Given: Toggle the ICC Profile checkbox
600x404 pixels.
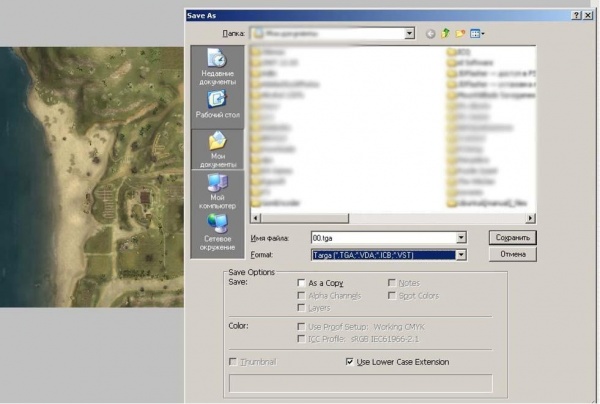Looking at the screenshot, I should tap(301, 339).
